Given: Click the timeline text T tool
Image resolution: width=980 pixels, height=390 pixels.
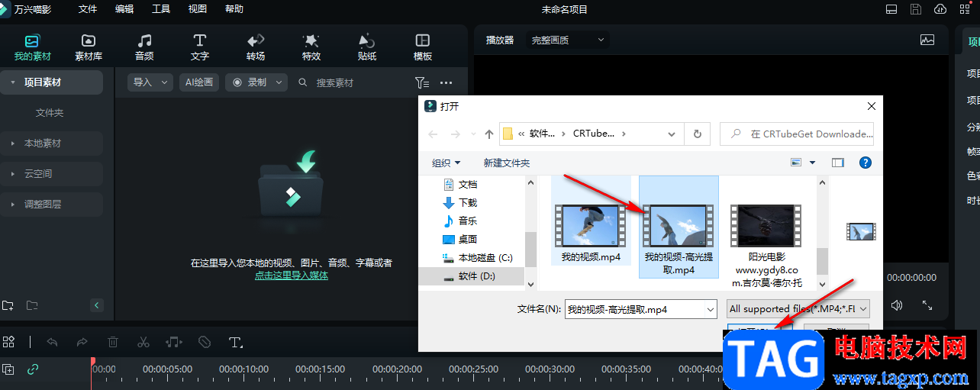Looking at the screenshot, I should (236, 342).
